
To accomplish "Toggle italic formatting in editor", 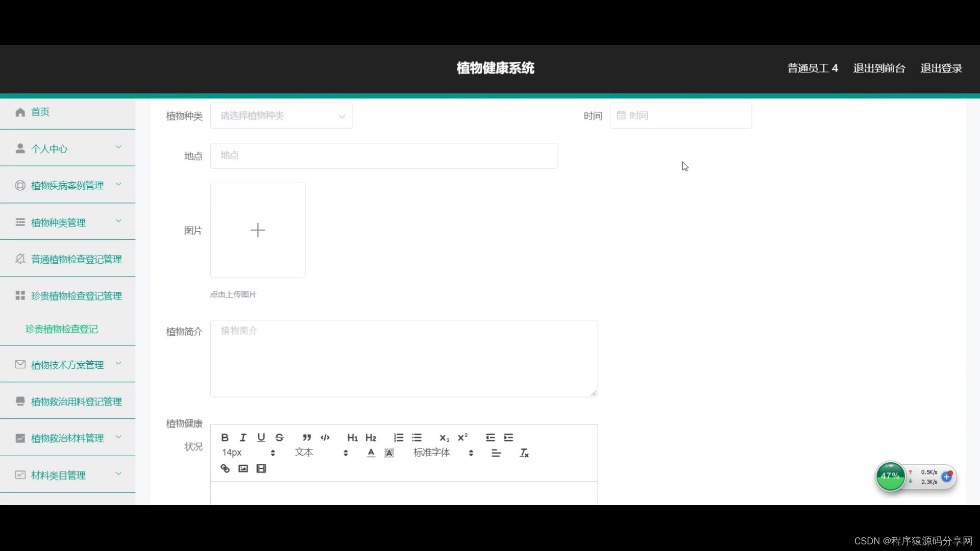I will [x=243, y=437].
